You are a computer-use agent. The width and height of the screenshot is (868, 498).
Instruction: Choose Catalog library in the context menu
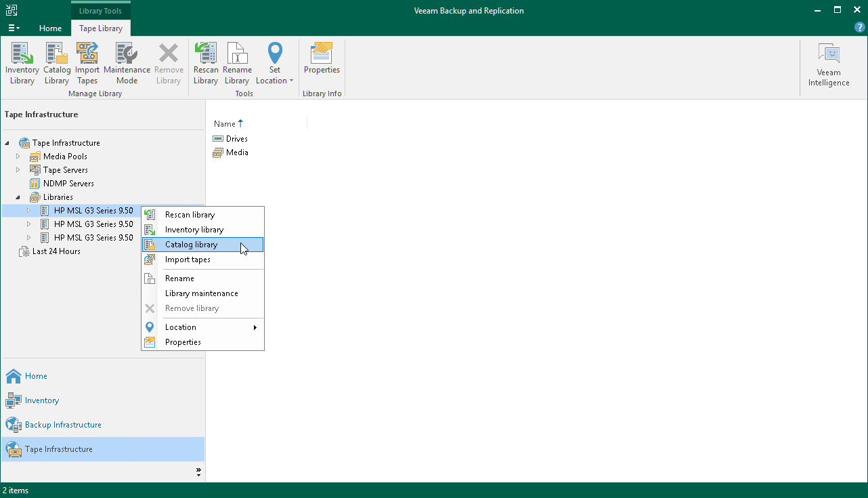[202, 245]
